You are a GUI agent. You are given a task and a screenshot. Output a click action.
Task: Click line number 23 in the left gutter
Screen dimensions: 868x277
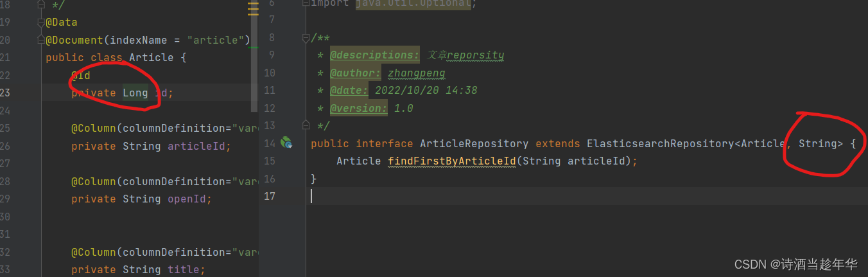pos(5,93)
